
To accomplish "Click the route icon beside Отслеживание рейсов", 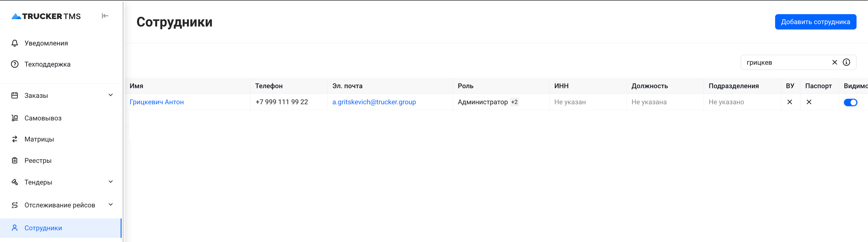I will [14, 205].
